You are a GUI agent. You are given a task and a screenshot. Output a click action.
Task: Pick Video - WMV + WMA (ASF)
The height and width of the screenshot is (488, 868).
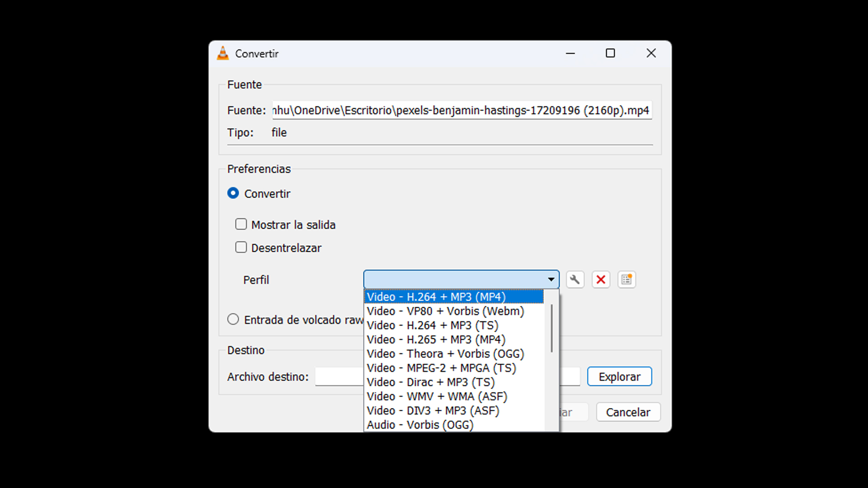click(454, 397)
